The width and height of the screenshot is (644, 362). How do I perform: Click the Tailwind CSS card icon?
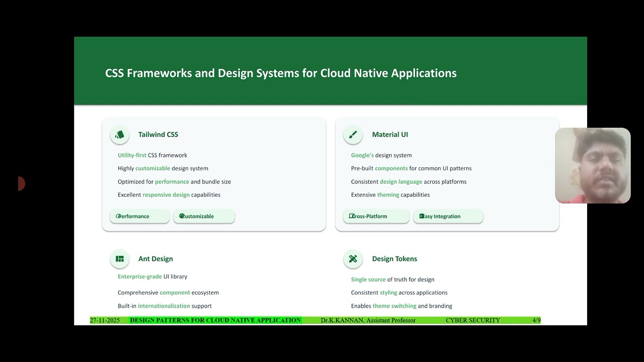[120, 135]
